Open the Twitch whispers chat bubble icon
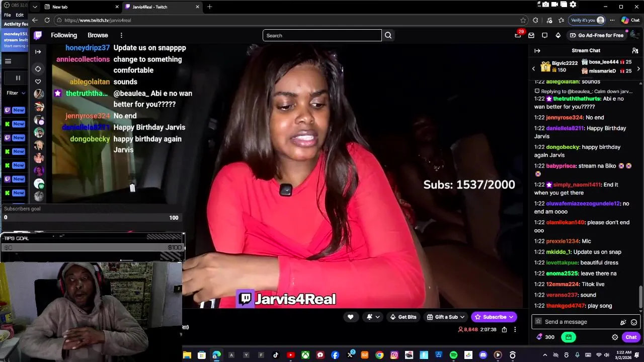 [x=544, y=35]
